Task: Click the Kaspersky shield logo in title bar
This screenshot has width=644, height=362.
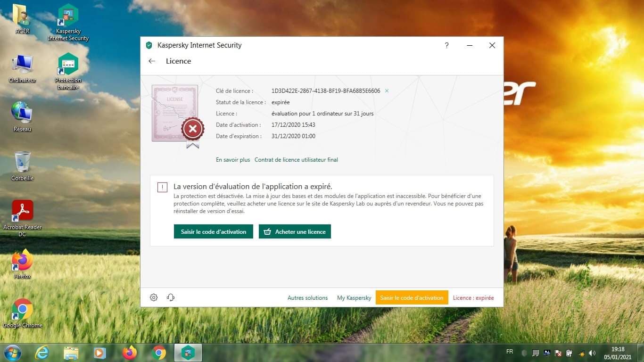Action: (149, 45)
